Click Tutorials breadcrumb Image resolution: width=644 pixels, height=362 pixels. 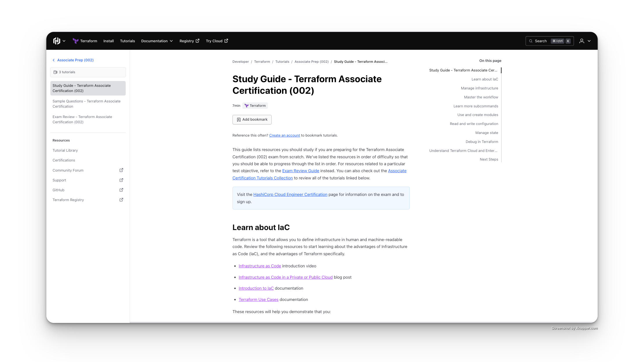click(282, 62)
